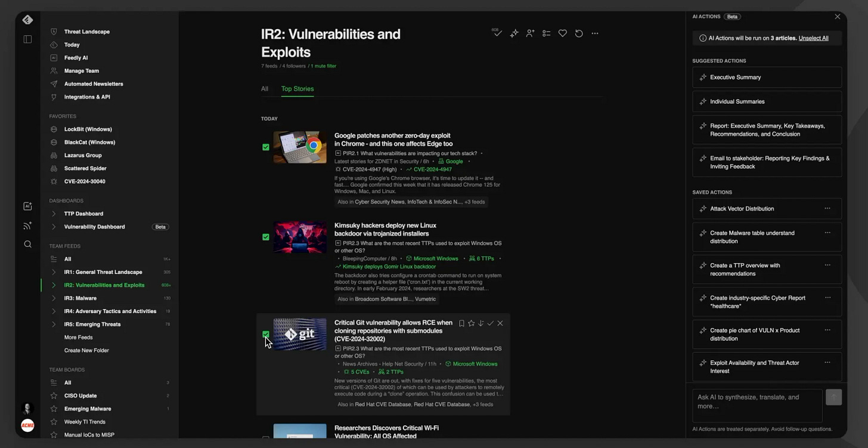The image size is (868, 448).
Task: Open the CISO Update board
Action: (x=80, y=396)
